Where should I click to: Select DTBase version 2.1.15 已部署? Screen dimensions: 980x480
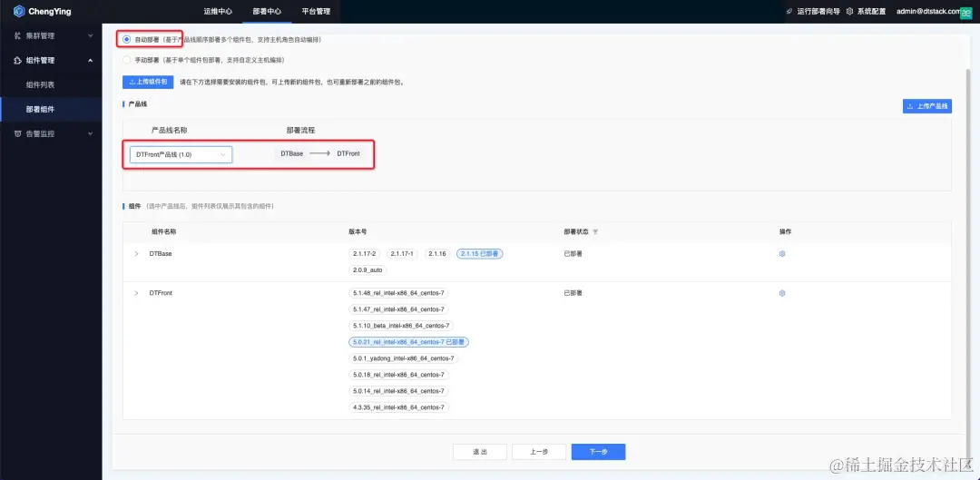click(480, 254)
